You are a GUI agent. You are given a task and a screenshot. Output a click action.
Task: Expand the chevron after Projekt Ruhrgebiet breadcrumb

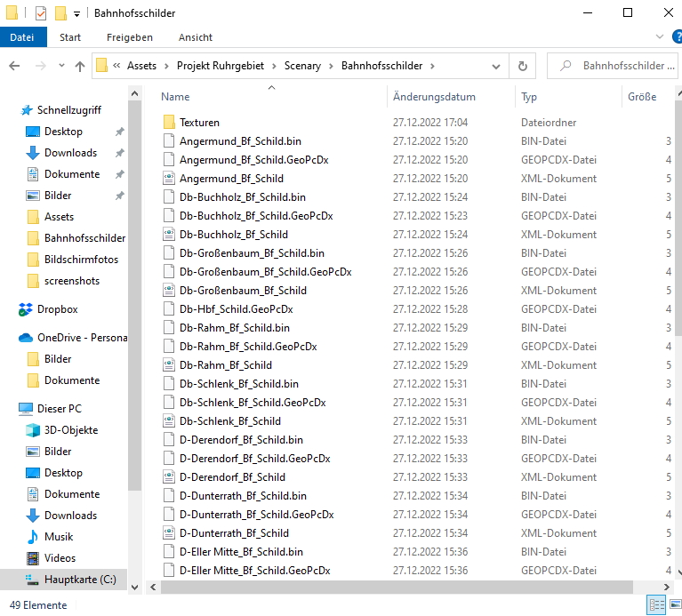[274, 66]
